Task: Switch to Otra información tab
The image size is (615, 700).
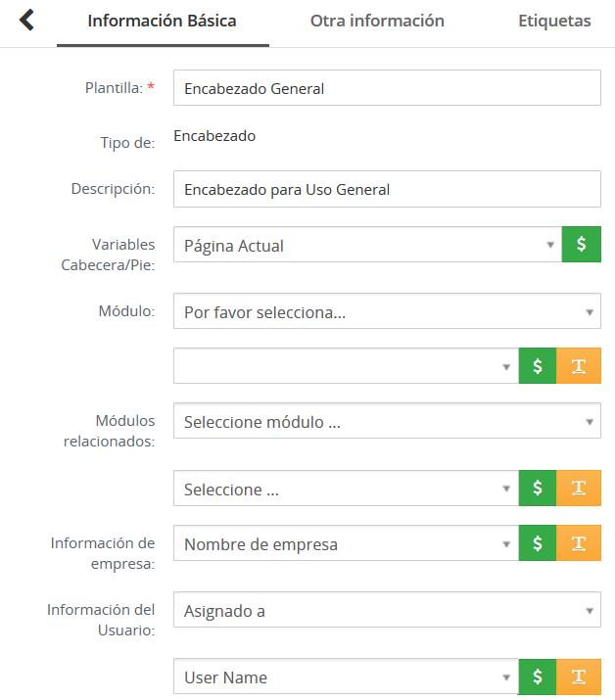Action: [x=377, y=21]
